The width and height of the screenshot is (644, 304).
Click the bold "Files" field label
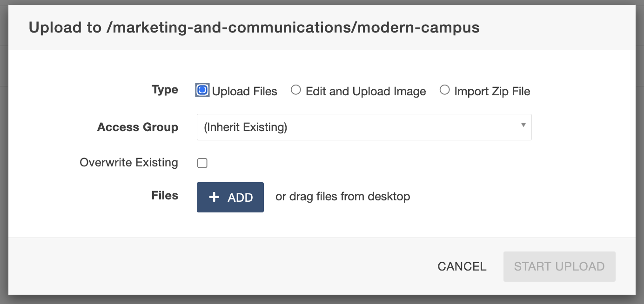point(165,196)
